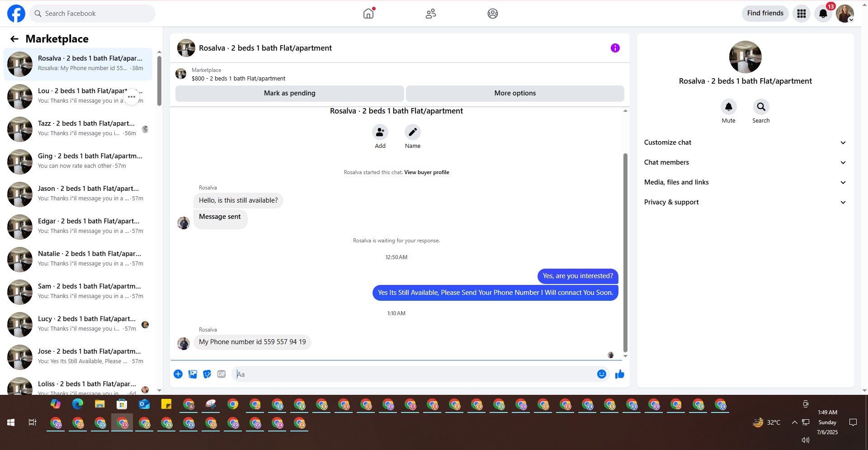Click Rosalva's phone number message bubble
This screenshot has width=868, height=450.
click(x=252, y=342)
